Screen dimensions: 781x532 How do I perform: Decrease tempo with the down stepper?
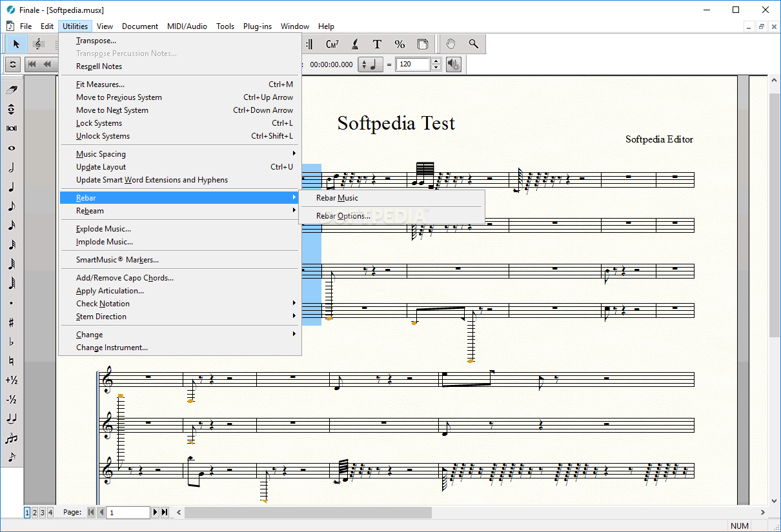point(436,68)
